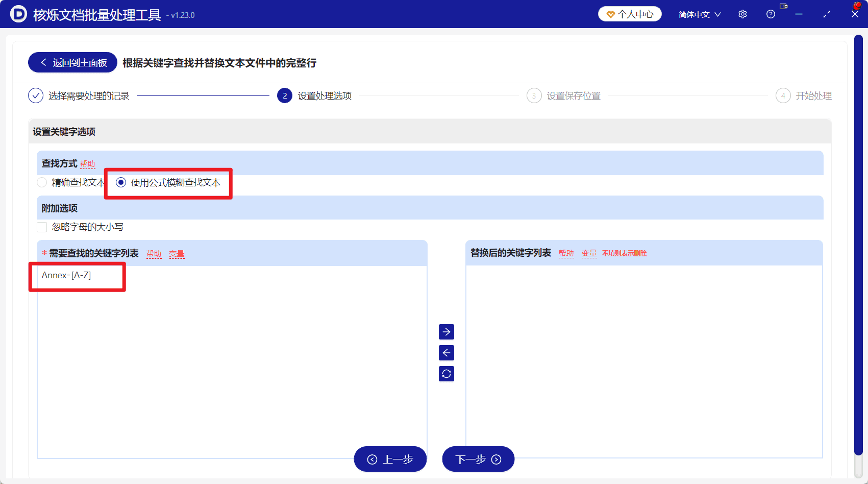Open 变量 link for search keyword list

(177, 254)
